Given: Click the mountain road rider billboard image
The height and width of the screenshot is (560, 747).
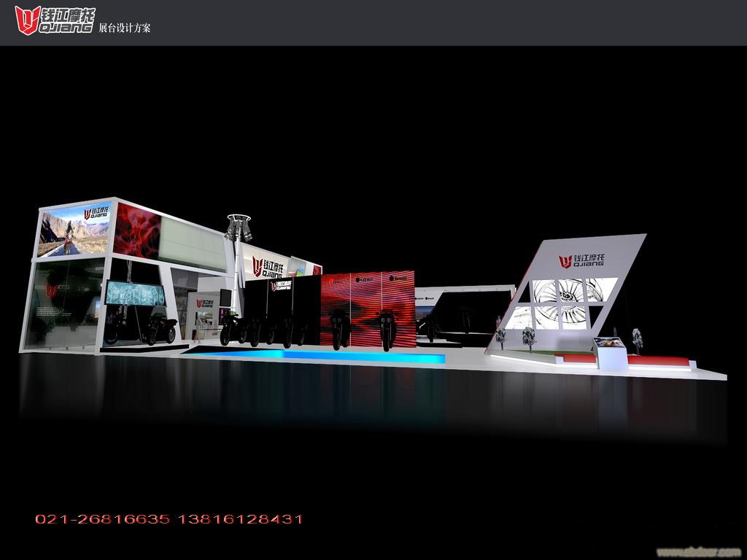Looking at the screenshot, I should click(75, 232).
